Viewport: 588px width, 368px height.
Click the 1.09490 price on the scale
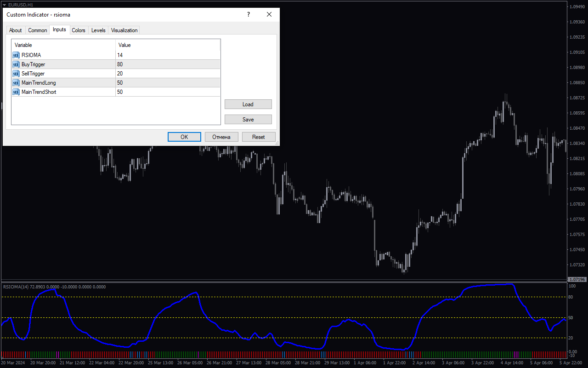(577, 7)
